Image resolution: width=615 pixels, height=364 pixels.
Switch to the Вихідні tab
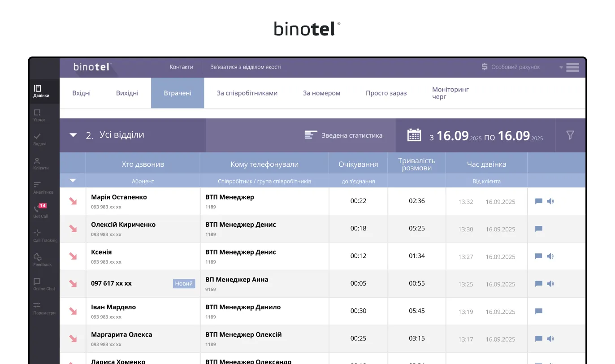pyautogui.click(x=127, y=93)
